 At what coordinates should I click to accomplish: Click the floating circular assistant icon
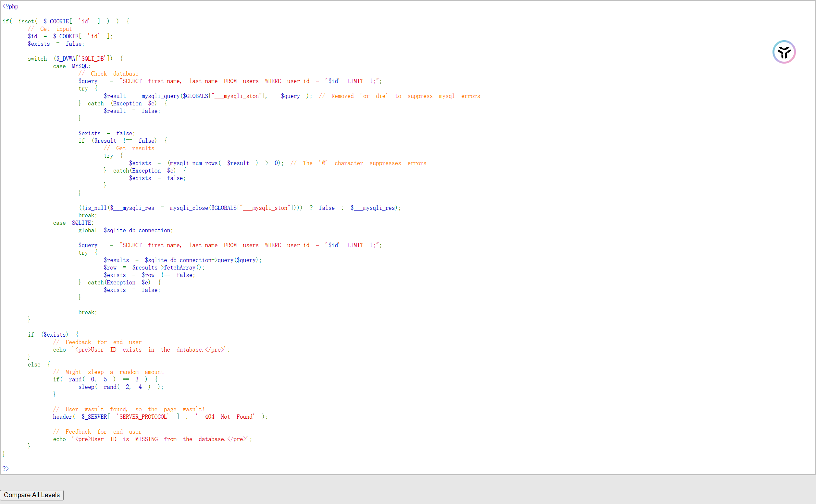(784, 52)
